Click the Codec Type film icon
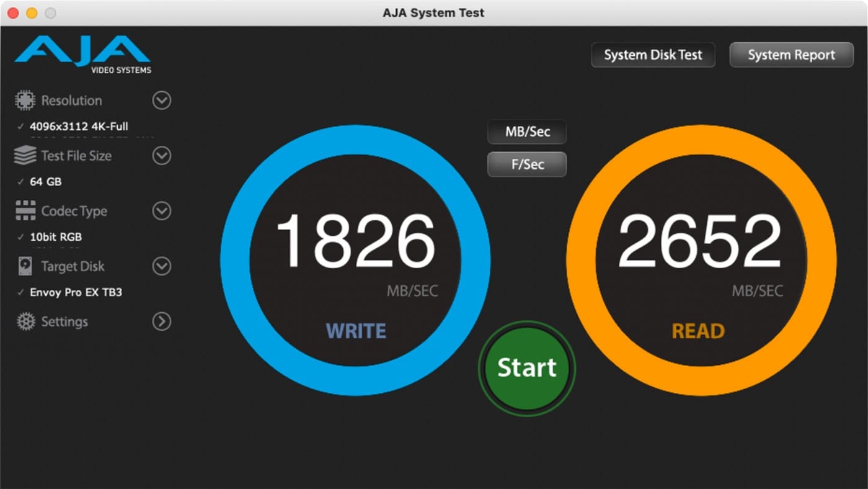Image resolution: width=868 pixels, height=489 pixels. click(25, 211)
